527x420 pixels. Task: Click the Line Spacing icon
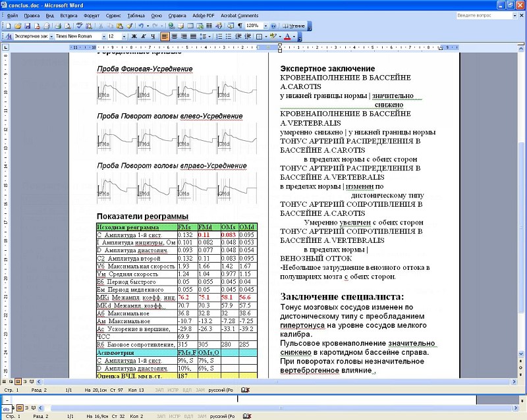(x=203, y=36)
